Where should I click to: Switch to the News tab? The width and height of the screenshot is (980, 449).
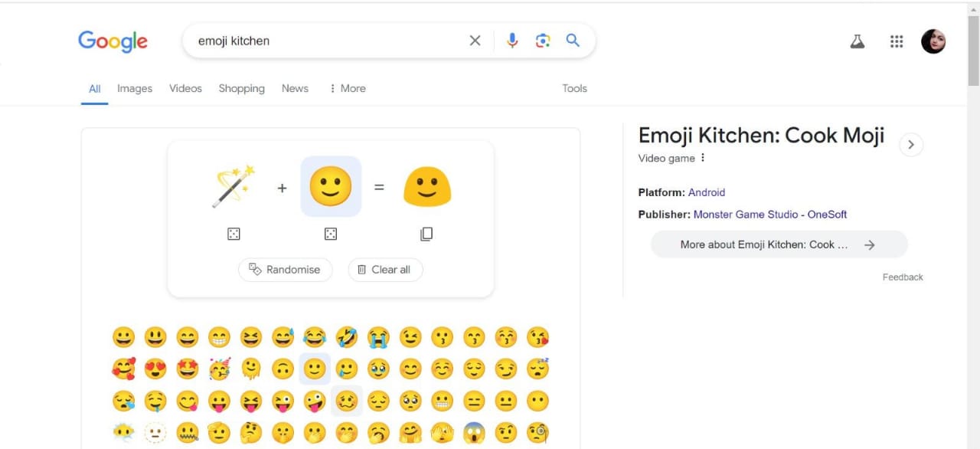coord(295,88)
